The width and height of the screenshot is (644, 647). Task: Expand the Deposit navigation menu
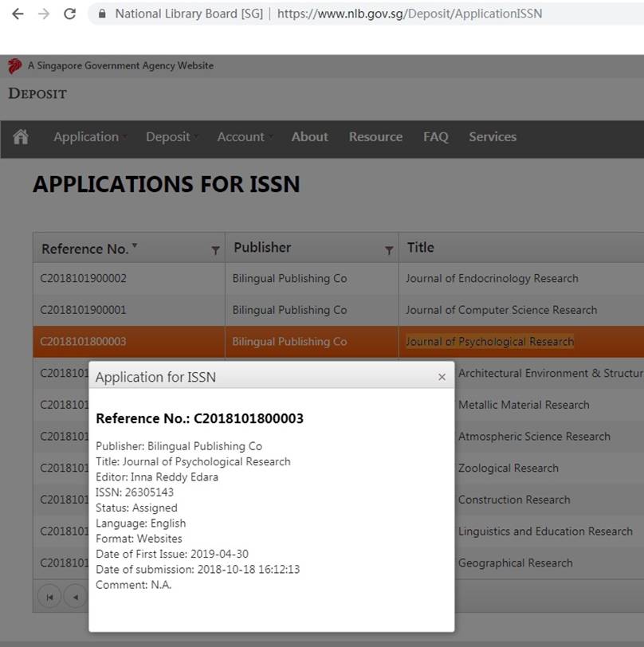click(171, 137)
